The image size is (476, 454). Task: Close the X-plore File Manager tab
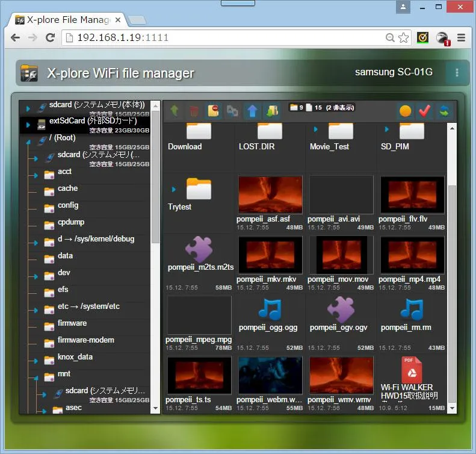tap(118, 20)
